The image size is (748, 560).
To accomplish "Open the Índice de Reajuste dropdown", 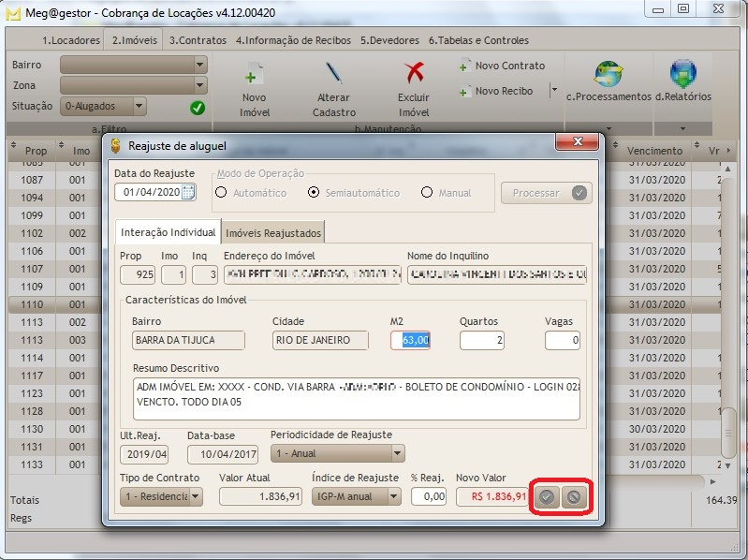I will pyautogui.click(x=396, y=496).
